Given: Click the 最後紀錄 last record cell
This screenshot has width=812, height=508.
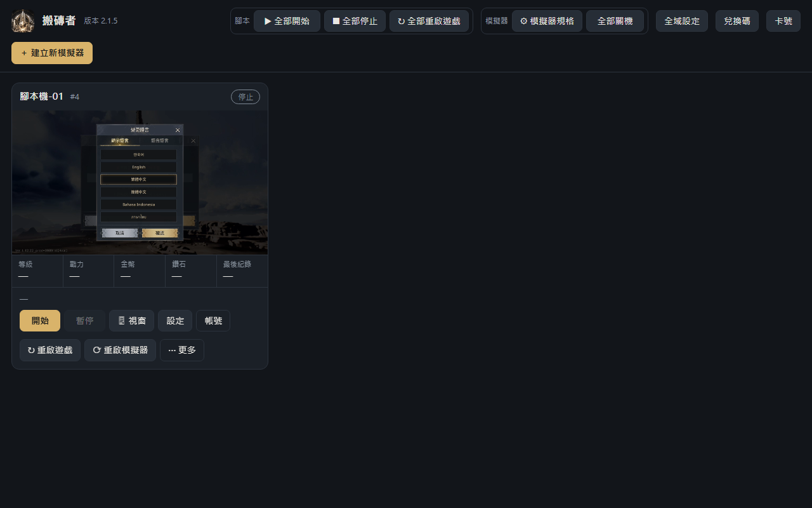Looking at the screenshot, I should pos(242,271).
